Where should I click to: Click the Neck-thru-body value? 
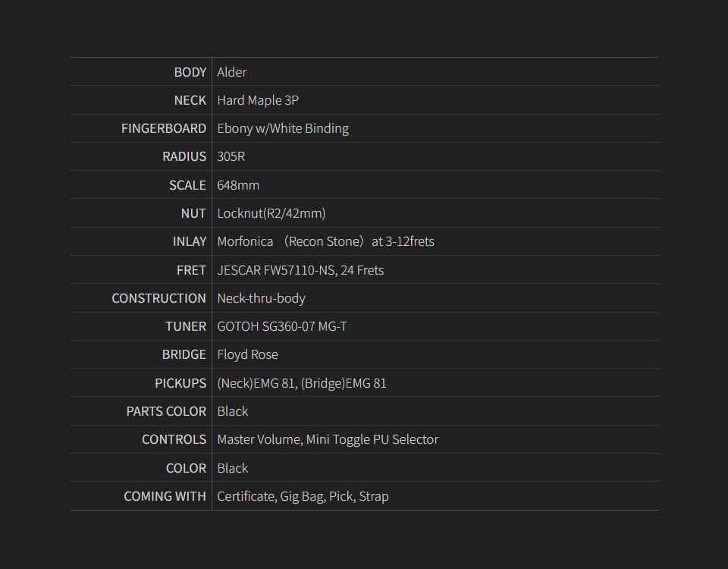point(262,298)
